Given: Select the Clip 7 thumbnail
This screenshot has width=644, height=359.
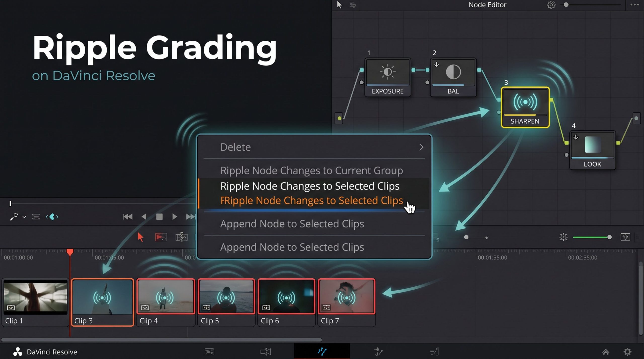Looking at the screenshot, I should coord(346,296).
